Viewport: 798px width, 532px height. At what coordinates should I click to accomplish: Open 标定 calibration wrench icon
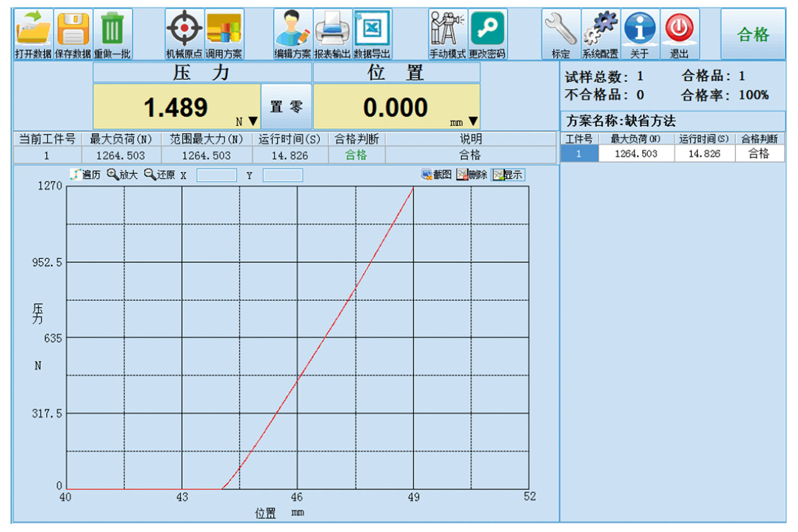click(x=561, y=34)
